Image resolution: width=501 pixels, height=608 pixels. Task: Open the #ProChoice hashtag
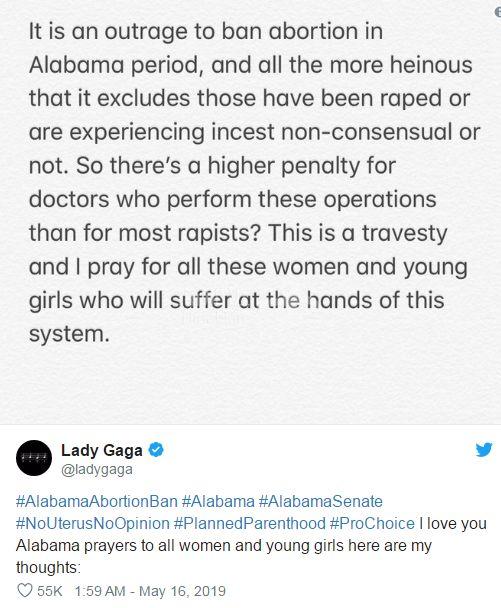(372, 523)
